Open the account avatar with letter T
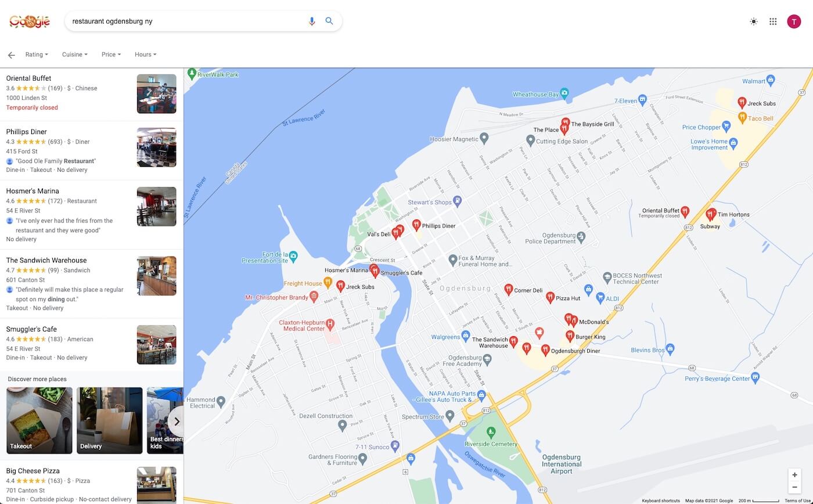Image resolution: width=813 pixels, height=504 pixels. click(794, 21)
